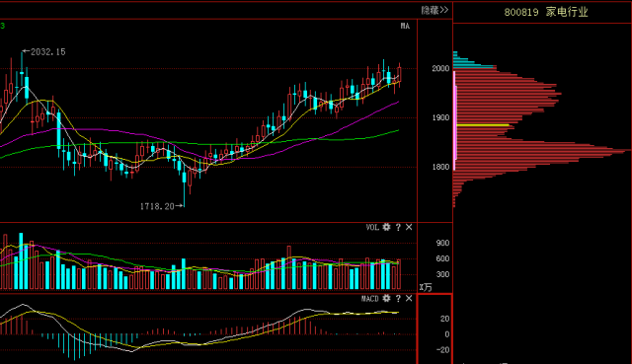The width and height of the screenshot is (632, 364).
Task: Select the 800819 家电行业 title
Action: [546, 12]
